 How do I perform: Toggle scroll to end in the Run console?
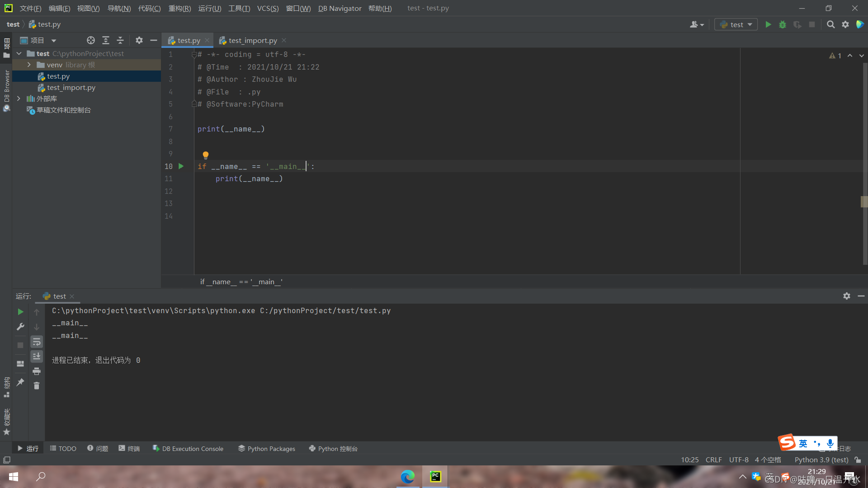tap(37, 357)
